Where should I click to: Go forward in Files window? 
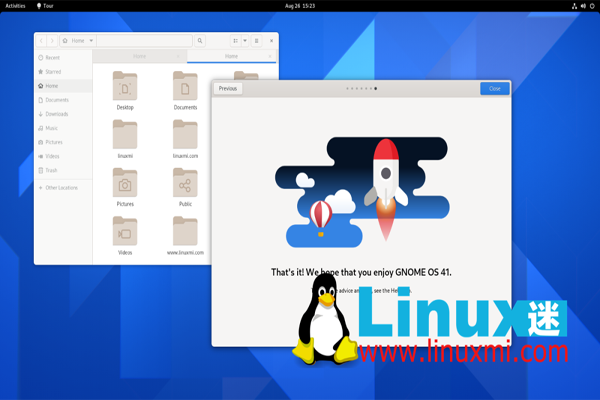[52, 41]
